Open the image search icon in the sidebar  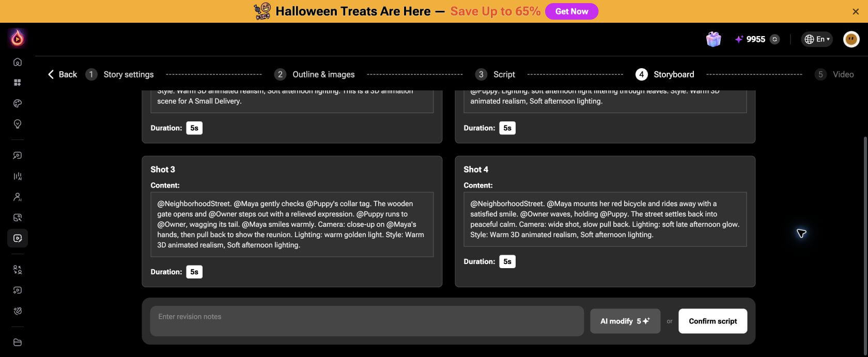[x=18, y=218]
